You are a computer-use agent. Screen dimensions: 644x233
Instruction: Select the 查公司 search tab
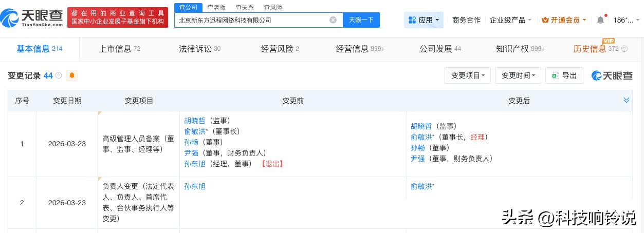point(189,7)
